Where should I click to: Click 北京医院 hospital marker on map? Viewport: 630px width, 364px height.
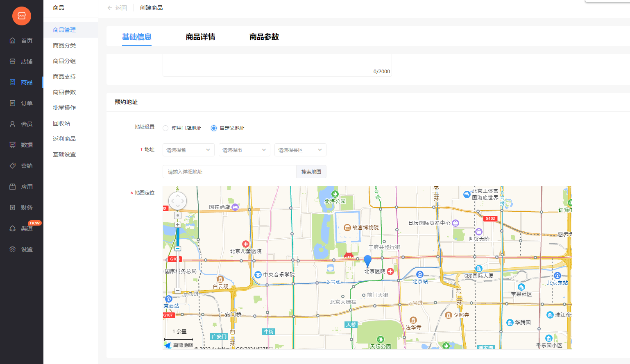point(390,271)
